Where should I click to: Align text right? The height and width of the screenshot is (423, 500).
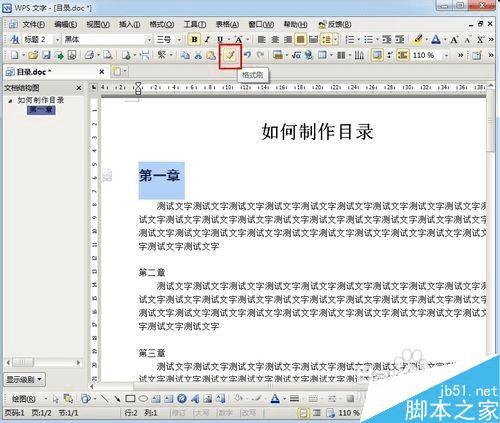click(x=288, y=40)
